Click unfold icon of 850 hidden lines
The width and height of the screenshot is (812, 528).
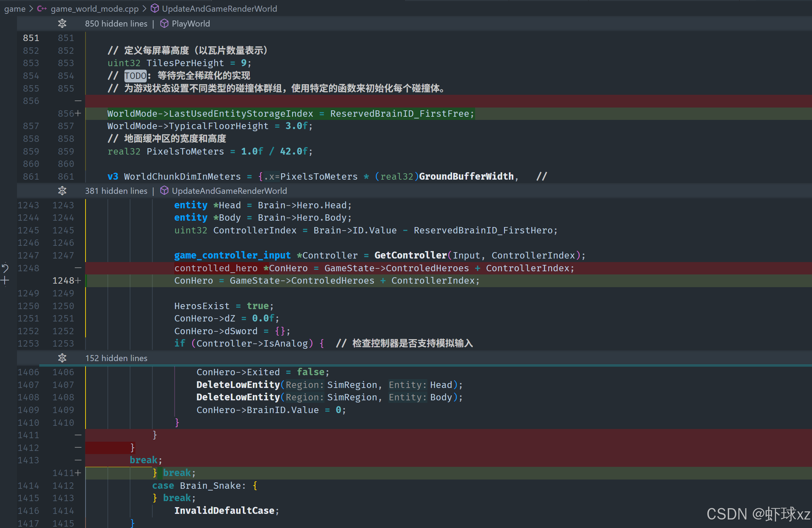pos(62,24)
